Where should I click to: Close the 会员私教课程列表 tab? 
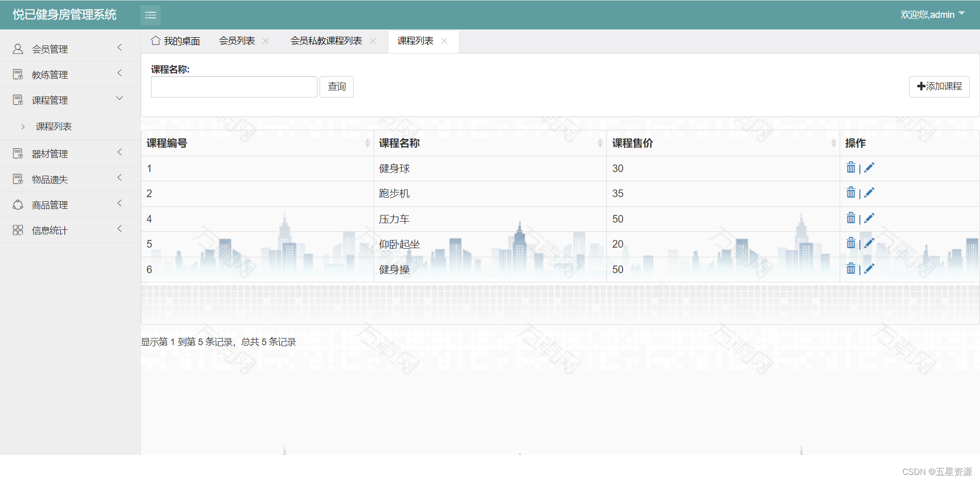pyautogui.click(x=373, y=41)
